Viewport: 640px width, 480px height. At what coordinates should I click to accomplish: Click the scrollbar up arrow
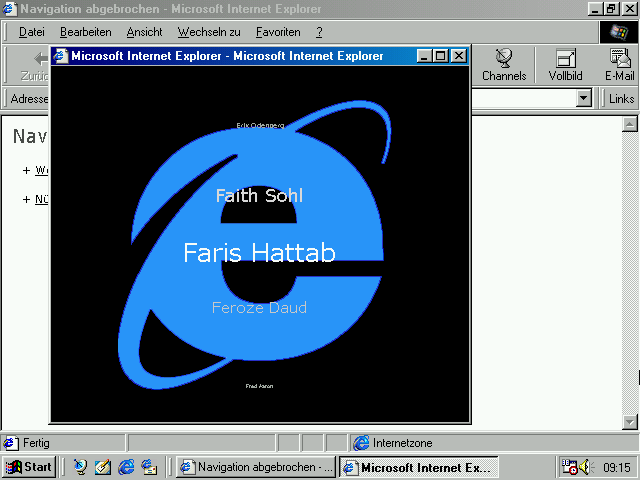629,124
